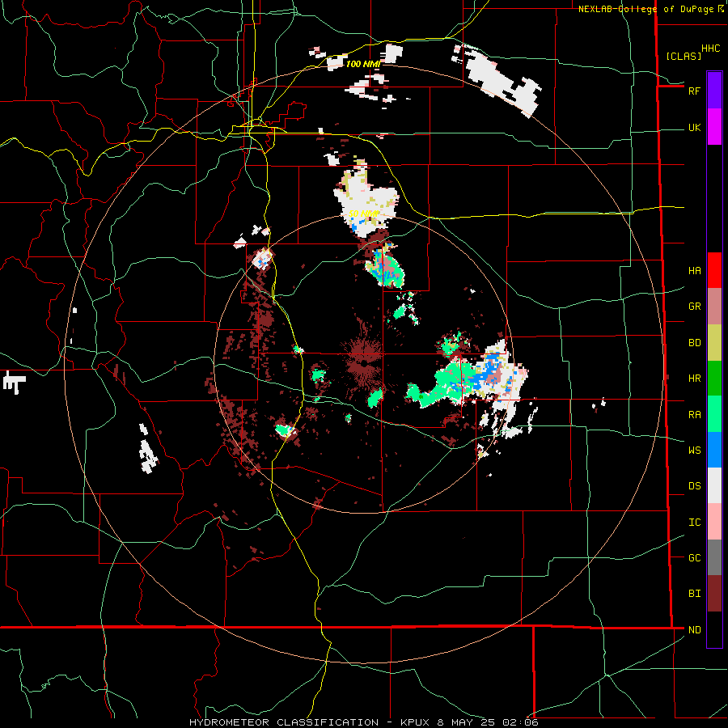Click the HHC product code text
Image resolution: width=728 pixels, height=728 pixels.
point(710,49)
